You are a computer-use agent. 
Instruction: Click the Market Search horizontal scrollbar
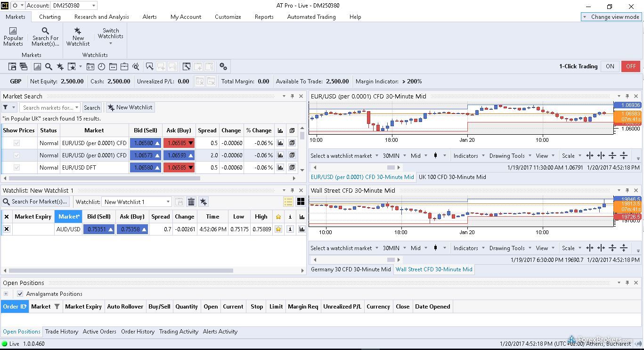[105, 178]
